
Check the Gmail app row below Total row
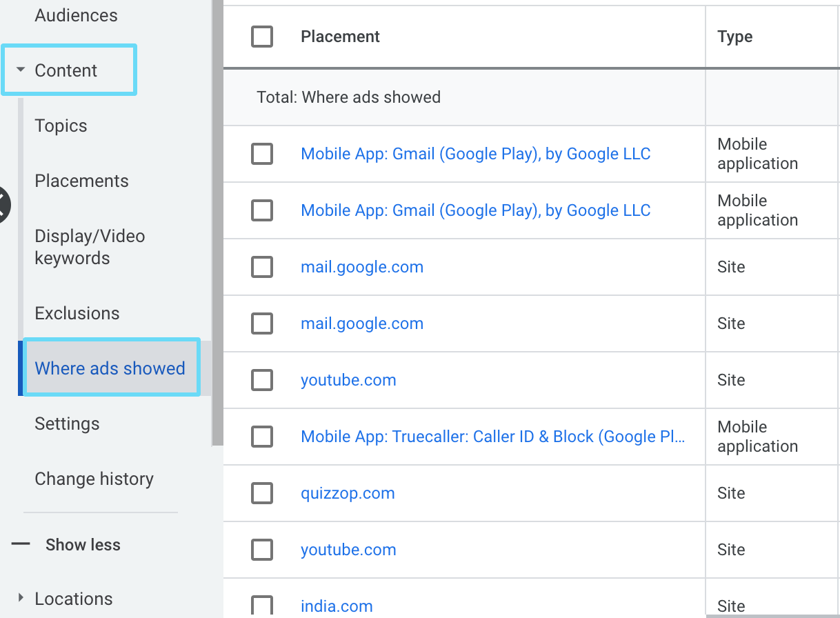[262, 154]
